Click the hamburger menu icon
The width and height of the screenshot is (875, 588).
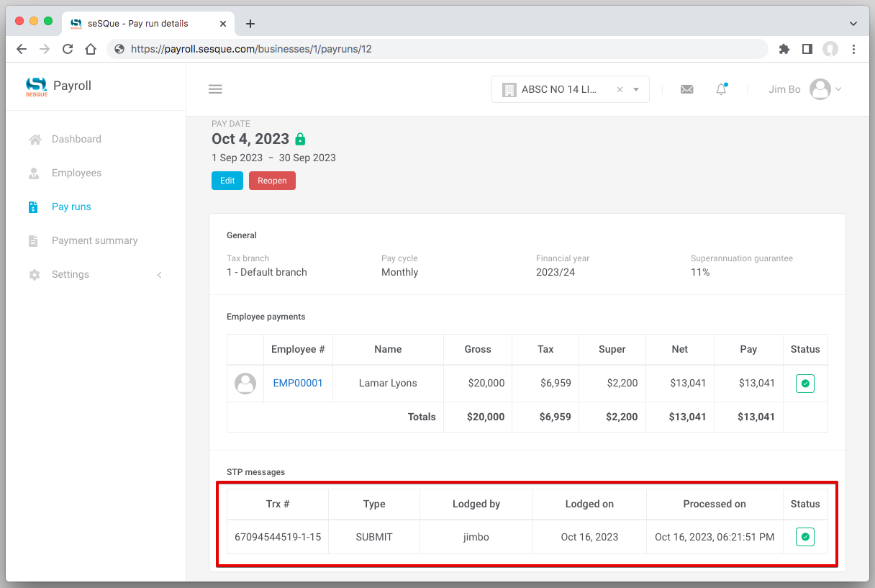coord(215,89)
